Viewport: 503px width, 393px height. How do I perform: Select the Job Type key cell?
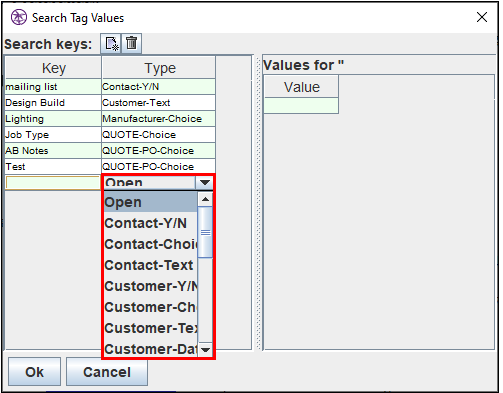(x=53, y=135)
